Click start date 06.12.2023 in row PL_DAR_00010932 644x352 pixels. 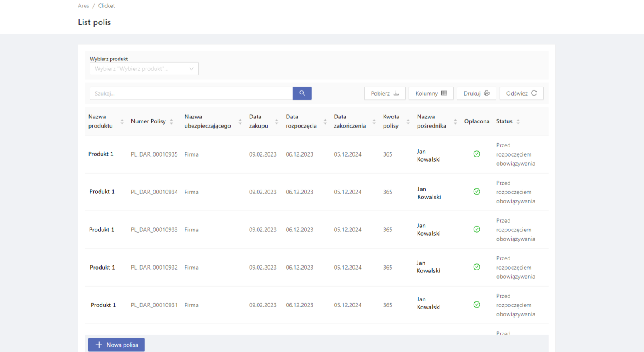(299, 268)
